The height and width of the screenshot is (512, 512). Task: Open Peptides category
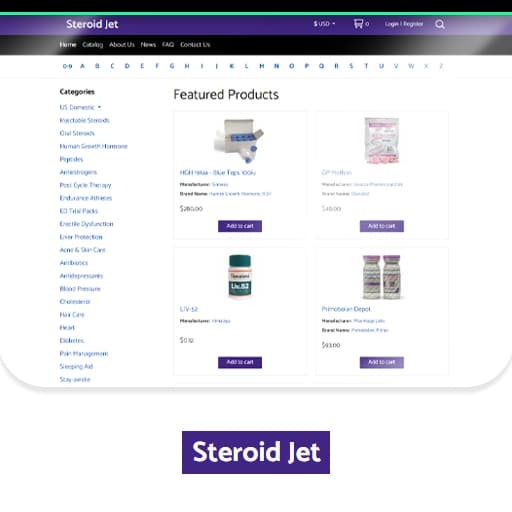(x=71, y=159)
